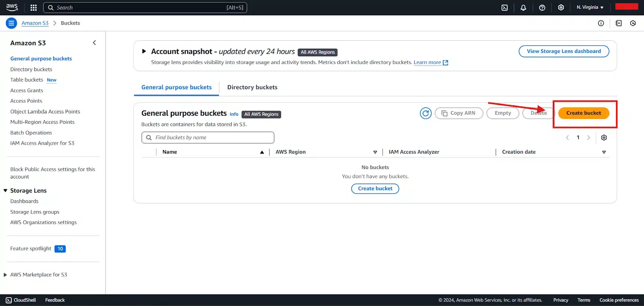Open Feature spotlight

coord(31,248)
